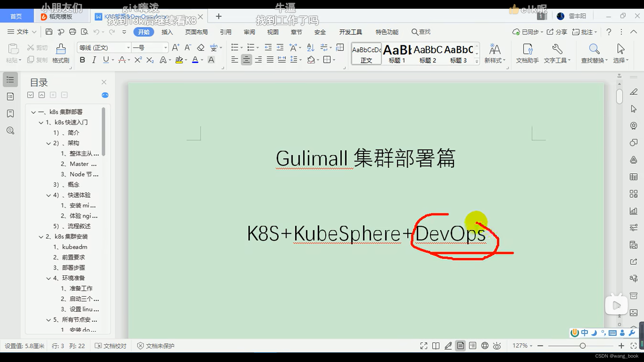Click the Print icon in the quick toolbar
The height and width of the screenshot is (362, 644).
[x=72, y=32]
